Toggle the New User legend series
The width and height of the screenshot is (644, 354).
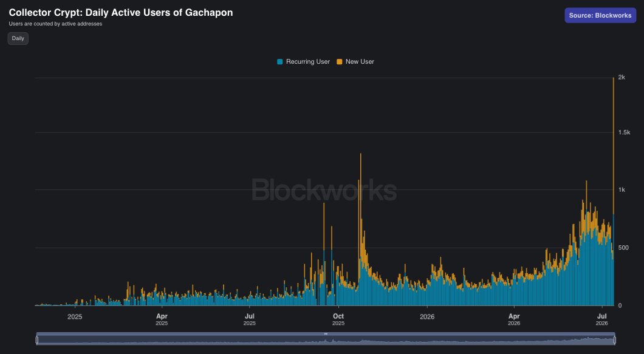pos(355,61)
